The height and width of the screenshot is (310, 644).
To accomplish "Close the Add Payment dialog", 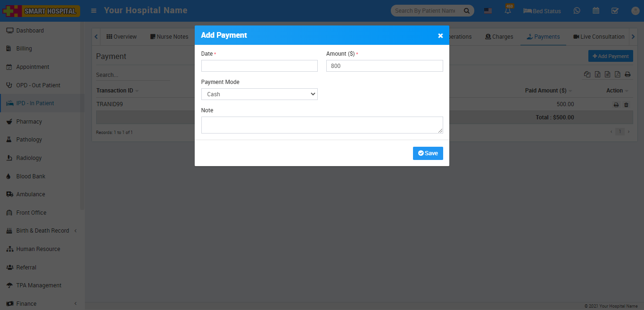I will click(x=440, y=35).
